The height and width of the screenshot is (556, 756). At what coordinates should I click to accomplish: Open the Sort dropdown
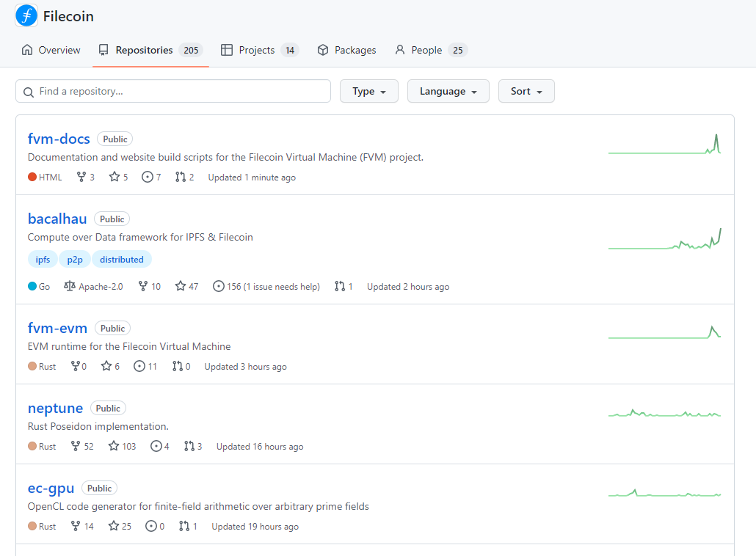coord(526,91)
